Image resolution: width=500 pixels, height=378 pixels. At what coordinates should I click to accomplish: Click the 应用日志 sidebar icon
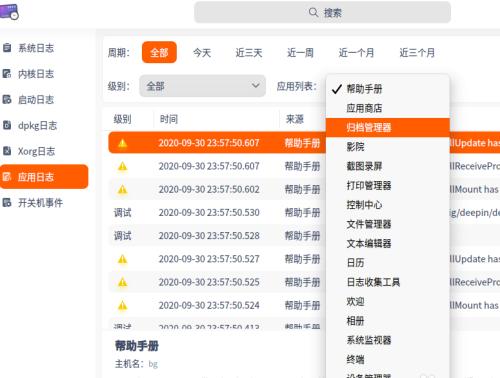(7, 177)
